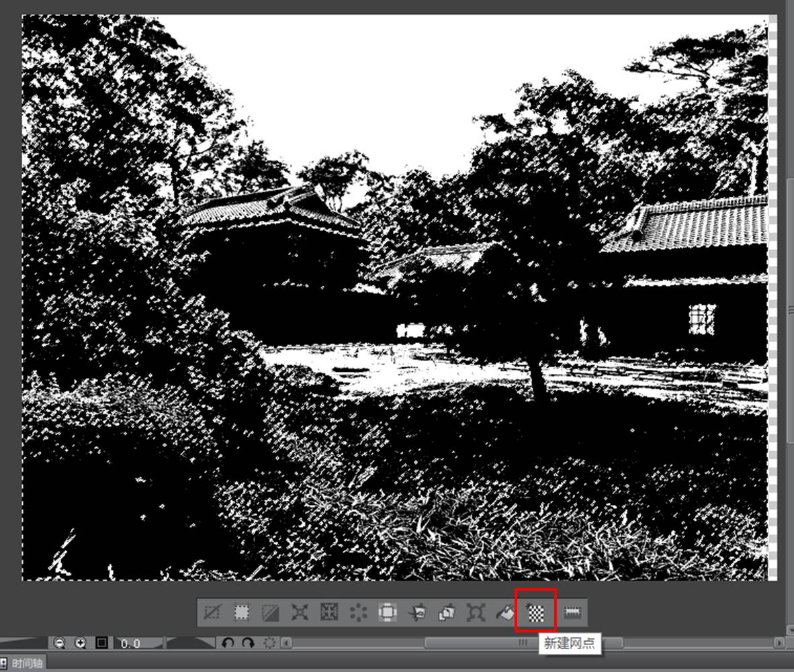This screenshot has width=794, height=672.
Task: Click the Scale/Rotate transform icon
Action: [x=476, y=612]
